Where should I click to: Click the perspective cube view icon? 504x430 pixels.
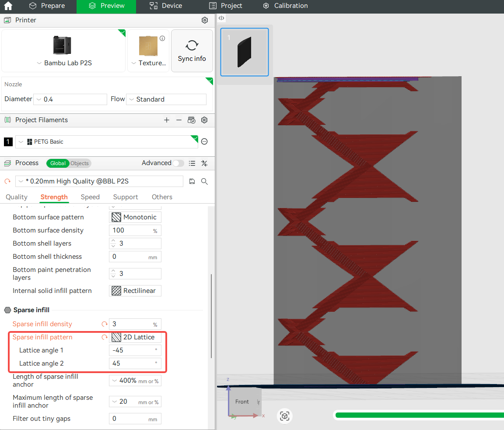pos(285,416)
